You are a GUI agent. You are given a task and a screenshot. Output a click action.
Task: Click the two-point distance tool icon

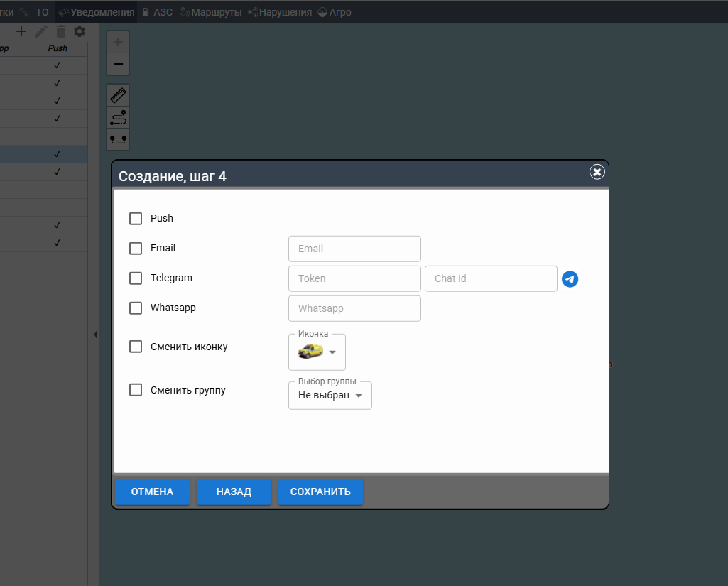(118, 139)
